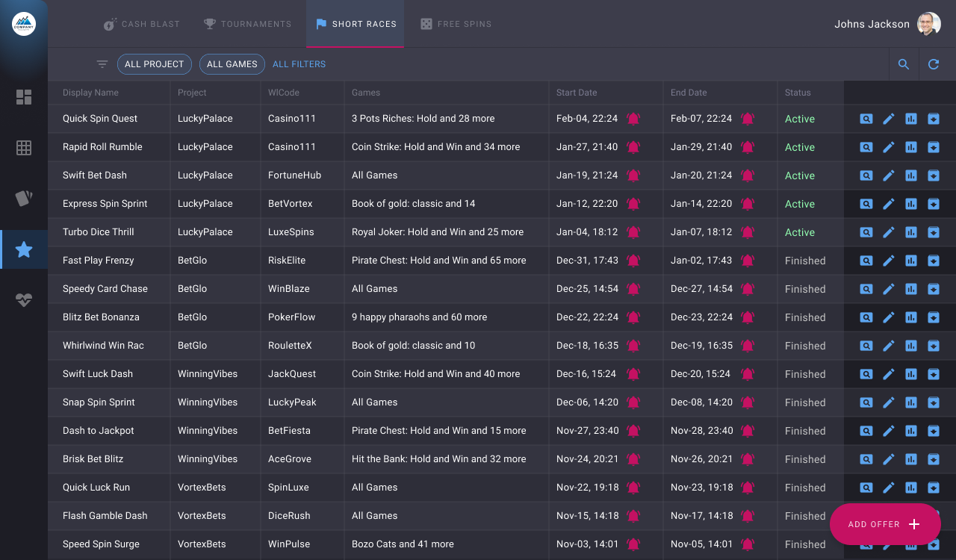Open the All Project filter dropdown
The height and width of the screenshot is (560, 956).
[x=155, y=64]
